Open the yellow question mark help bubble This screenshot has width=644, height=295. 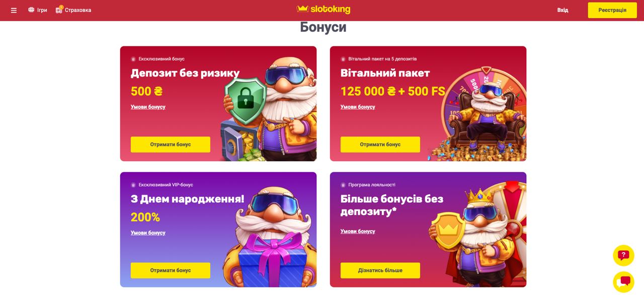[x=623, y=255]
